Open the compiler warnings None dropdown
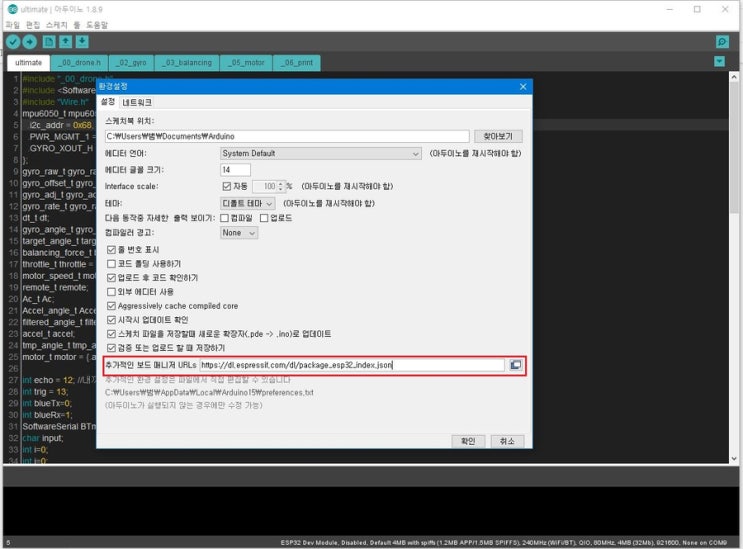The width and height of the screenshot is (743, 549). (x=239, y=233)
